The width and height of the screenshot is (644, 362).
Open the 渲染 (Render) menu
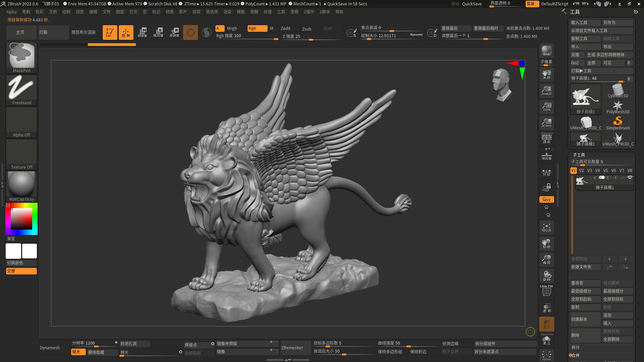pyautogui.click(x=227, y=12)
